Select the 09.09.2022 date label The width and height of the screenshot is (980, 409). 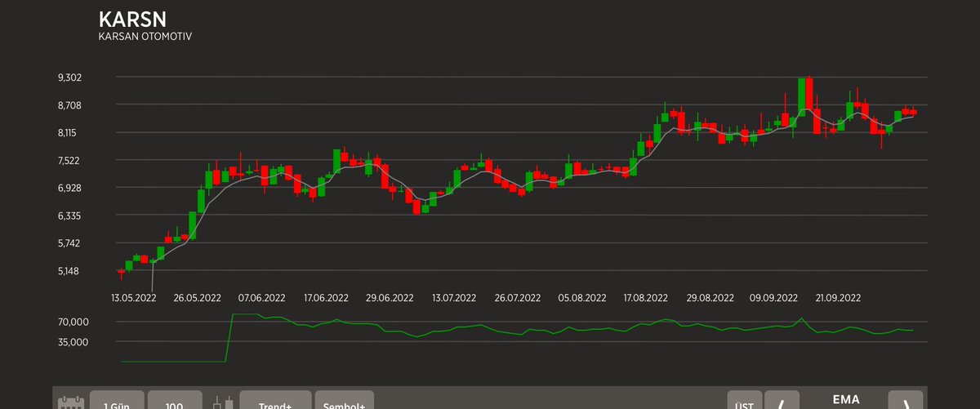[774, 298]
